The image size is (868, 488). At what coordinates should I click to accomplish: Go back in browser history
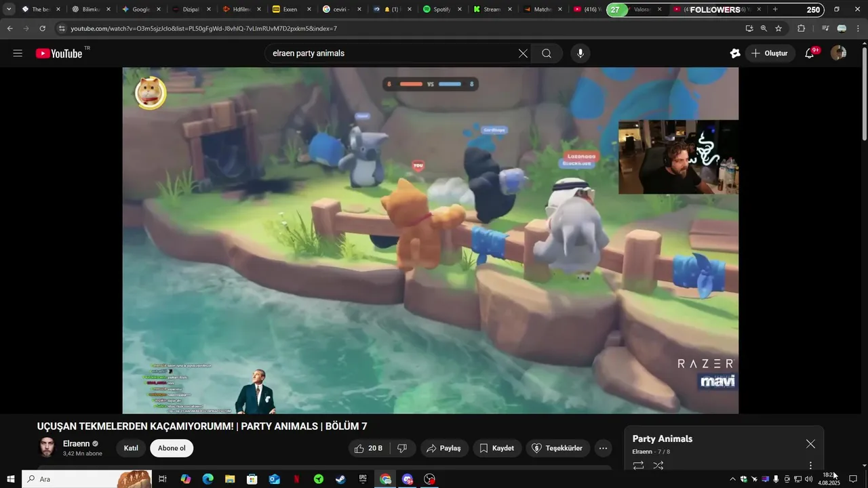tap(9, 28)
